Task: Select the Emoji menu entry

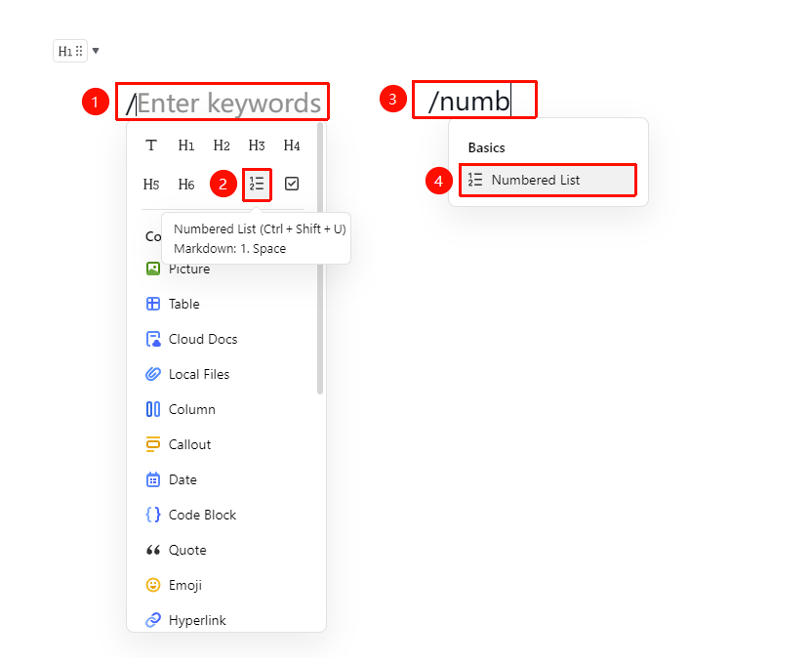Action: [x=226, y=585]
